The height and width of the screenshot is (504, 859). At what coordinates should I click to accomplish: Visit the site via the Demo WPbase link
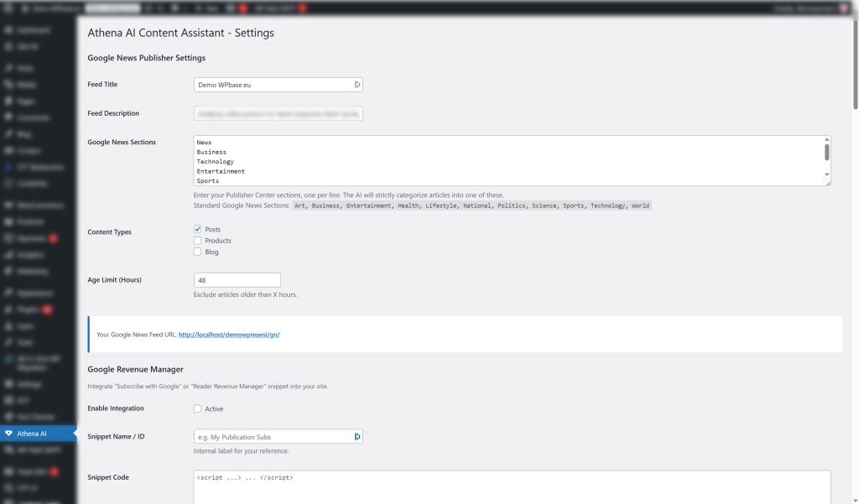(50, 7)
